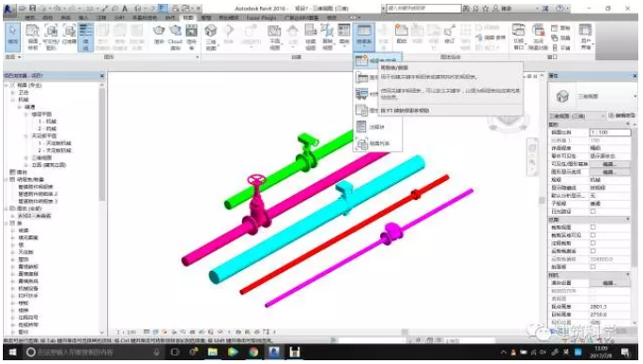Open the User Interface tool
Viewport: 643px width, 364px height.
586,37
